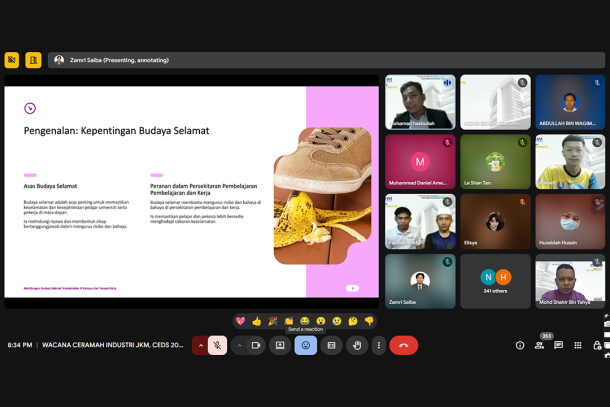
Task: Click the Present now screen share icon
Action: [280, 345]
